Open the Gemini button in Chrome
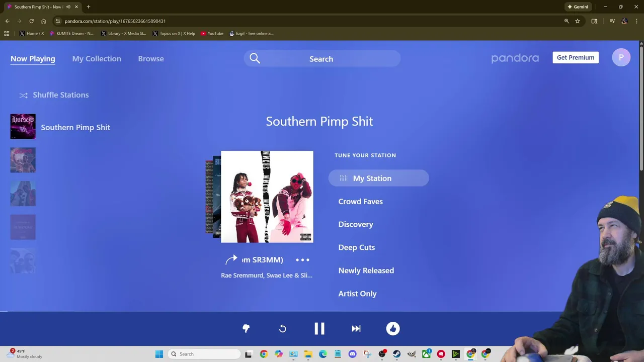Image resolution: width=644 pixels, height=362 pixels. pos(578,7)
